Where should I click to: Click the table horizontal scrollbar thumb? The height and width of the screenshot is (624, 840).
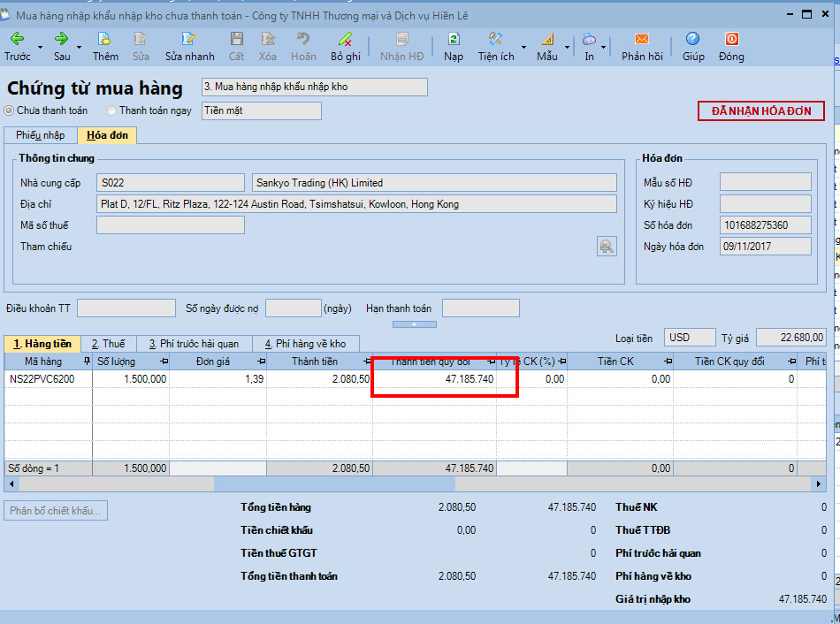tap(335, 484)
